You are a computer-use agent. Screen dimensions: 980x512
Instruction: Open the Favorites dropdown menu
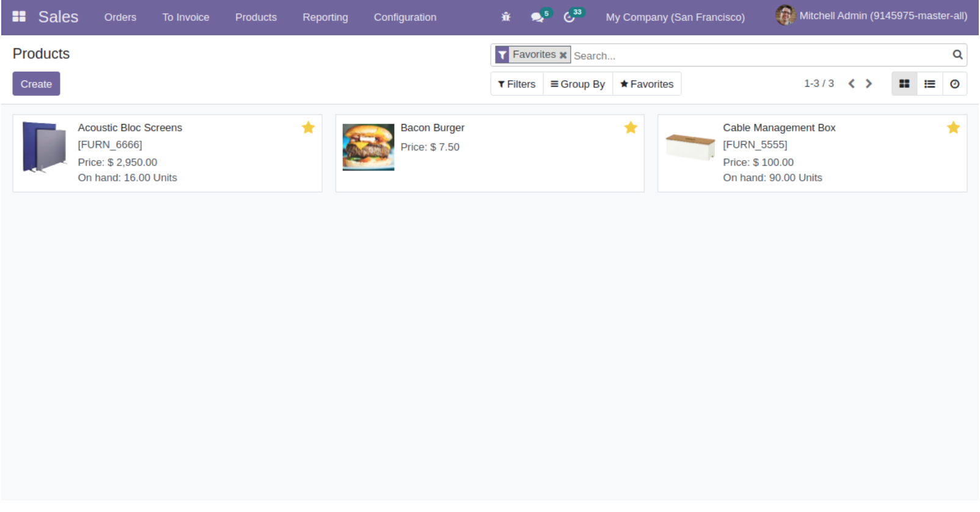646,84
